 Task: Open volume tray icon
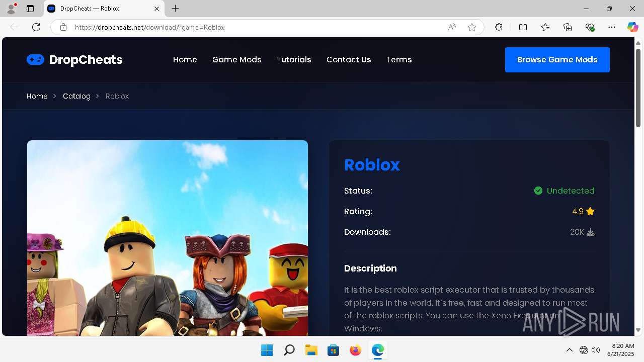[x=596, y=350]
